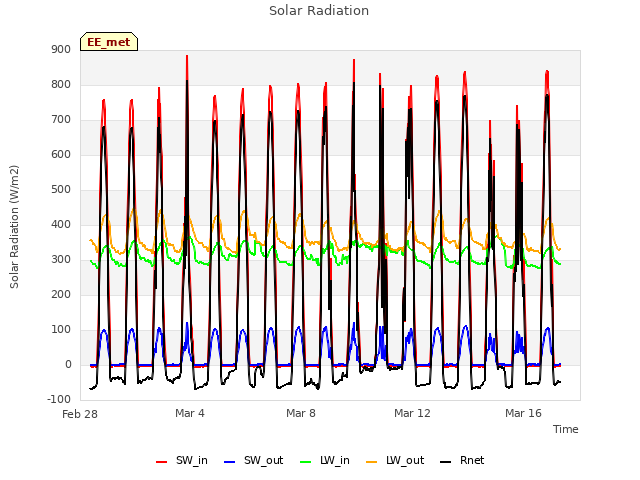Image resolution: width=640 pixels, height=480 pixels.
Task: Click the Mar 12 x-axis tick label
Action: click(x=412, y=413)
